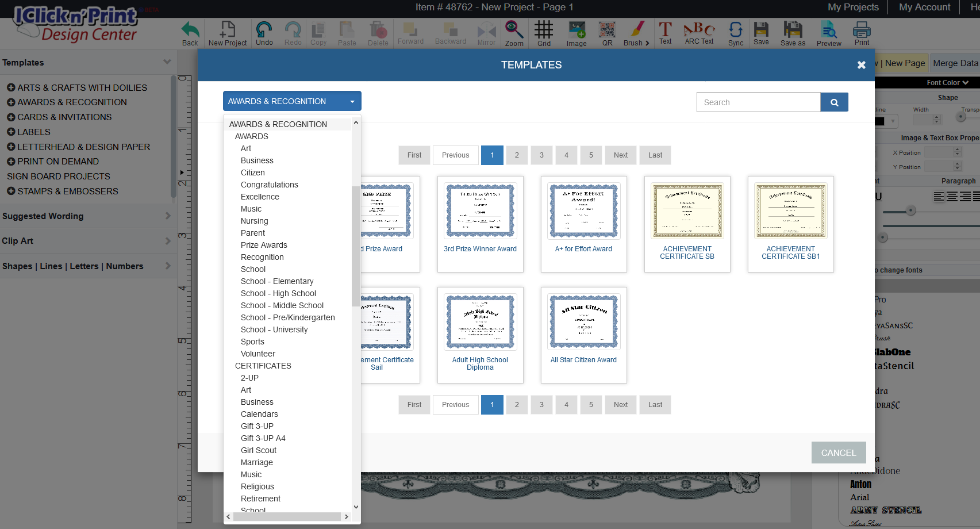Expand ARTS & CRAFTS WITH DOILIES category
Viewport: 980px width, 529px height.
pos(11,87)
